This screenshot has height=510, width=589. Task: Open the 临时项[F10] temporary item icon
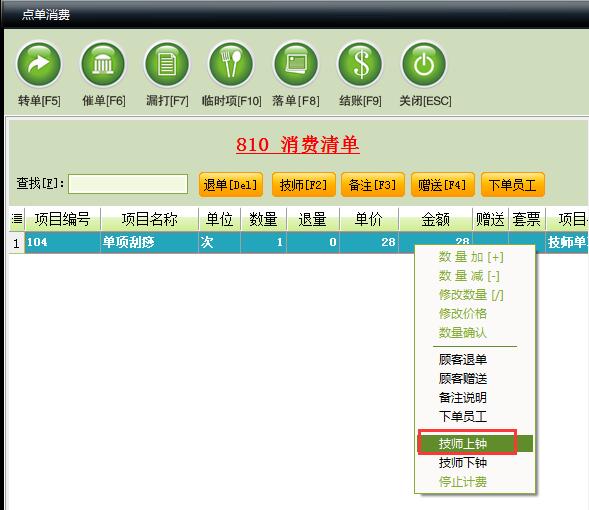[x=231, y=64]
